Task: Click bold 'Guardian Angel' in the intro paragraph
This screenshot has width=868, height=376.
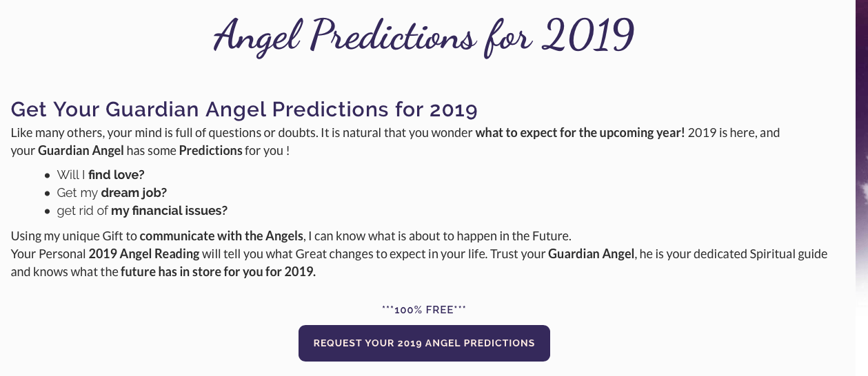Action: pos(81,151)
